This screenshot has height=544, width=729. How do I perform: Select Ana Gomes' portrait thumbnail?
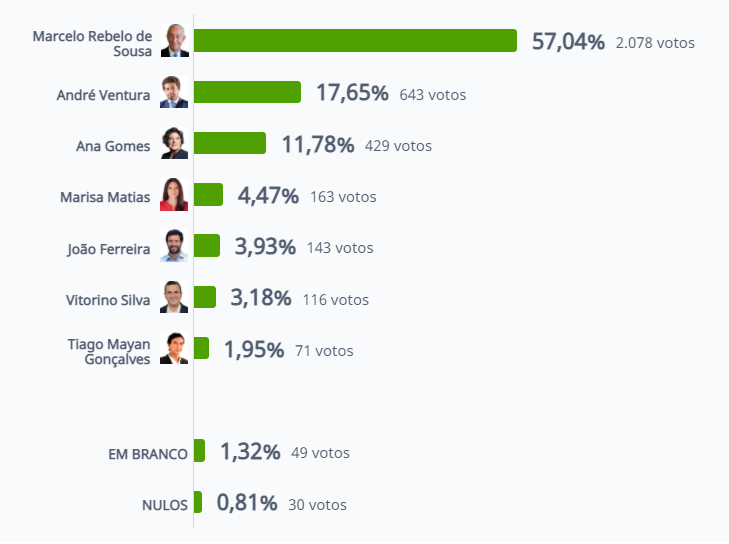[x=174, y=143]
